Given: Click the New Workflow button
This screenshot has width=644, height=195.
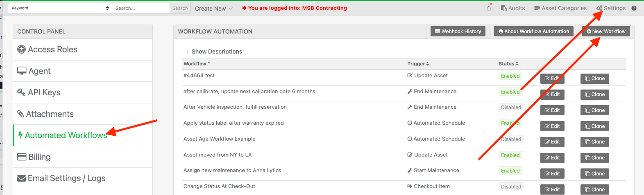Looking at the screenshot, I should click(x=606, y=31).
